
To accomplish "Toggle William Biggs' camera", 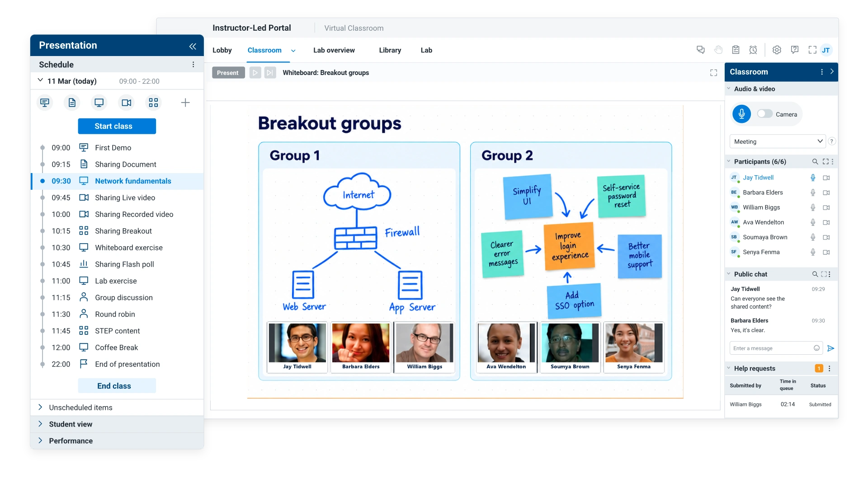I will pos(826,207).
